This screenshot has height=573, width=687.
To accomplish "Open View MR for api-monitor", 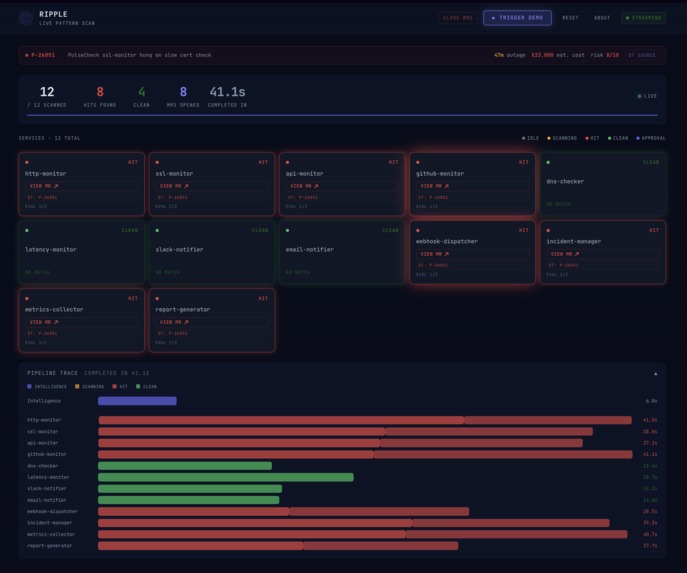I will [342, 186].
